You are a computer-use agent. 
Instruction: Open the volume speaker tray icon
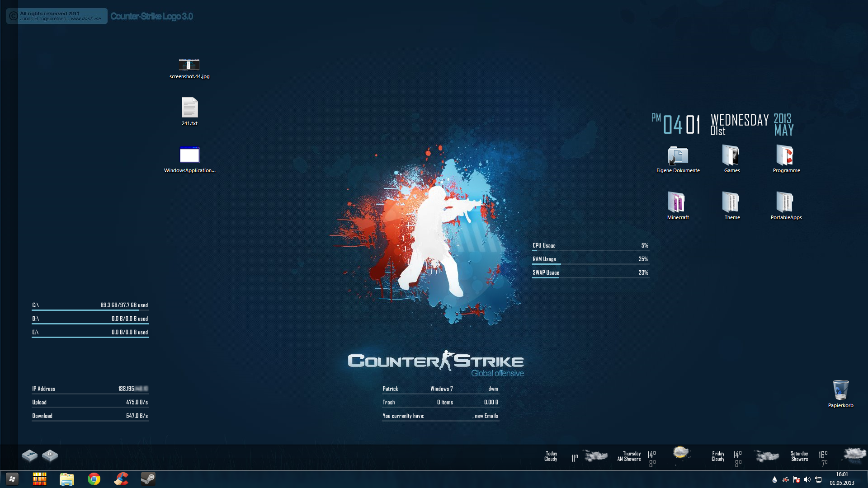click(x=807, y=479)
